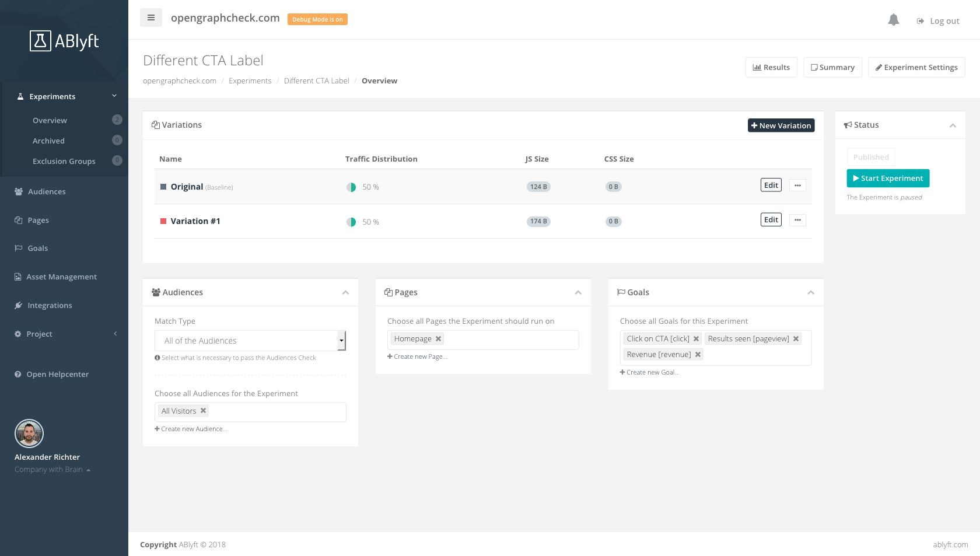Click the hamburger menu next to opengraphcheck.com

click(150, 18)
